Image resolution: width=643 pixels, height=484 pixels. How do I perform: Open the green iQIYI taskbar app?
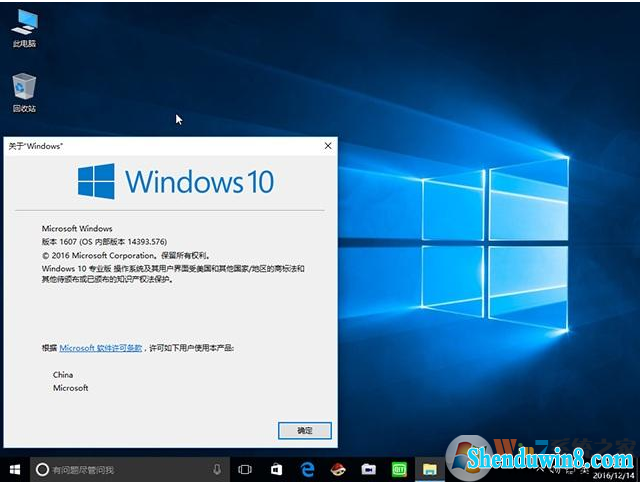[x=399, y=470]
